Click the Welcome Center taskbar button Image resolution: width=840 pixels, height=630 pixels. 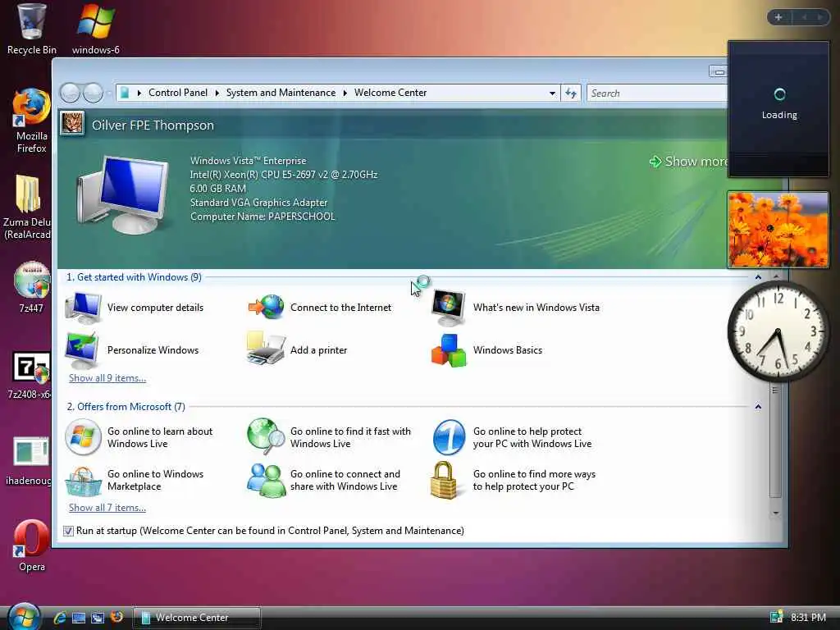click(197, 618)
